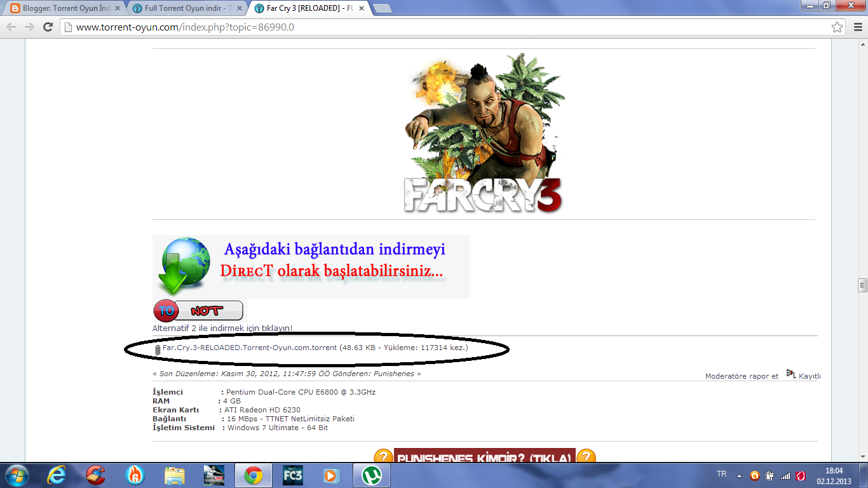This screenshot has width=868, height=488.
Task: Open the racing game taskbar icon
Action: pyautogui.click(x=214, y=475)
